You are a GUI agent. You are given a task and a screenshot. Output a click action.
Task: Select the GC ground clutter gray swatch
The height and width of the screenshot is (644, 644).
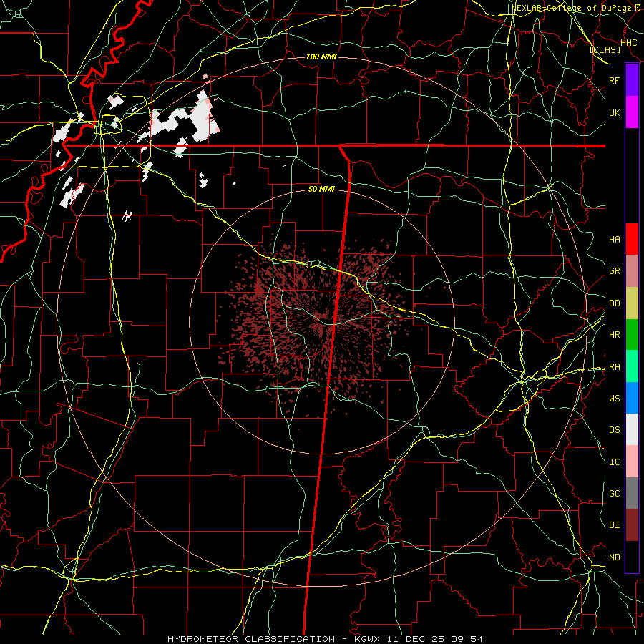(632, 493)
